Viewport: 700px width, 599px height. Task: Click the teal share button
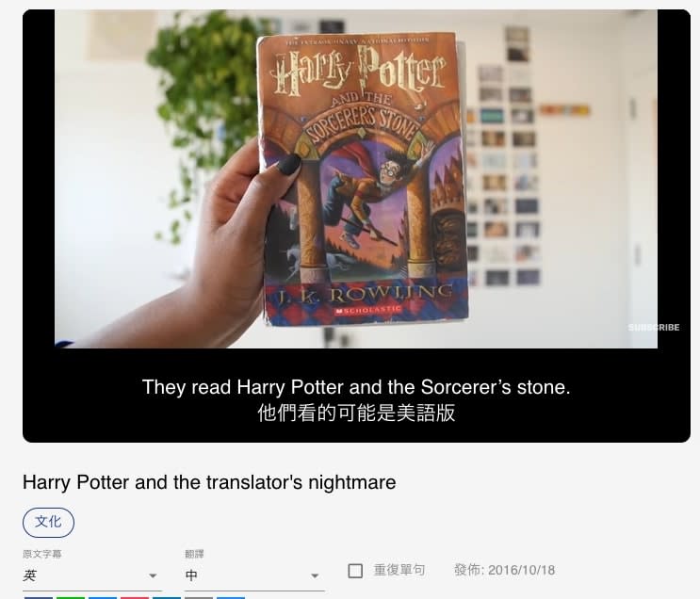coord(167,598)
